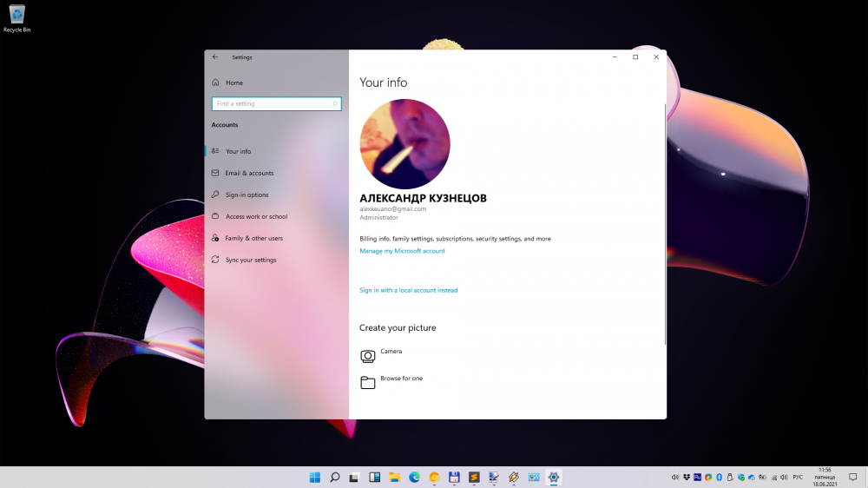Close the Settings window
Screen dimensions: 868x488
pyautogui.click(x=656, y=56)
